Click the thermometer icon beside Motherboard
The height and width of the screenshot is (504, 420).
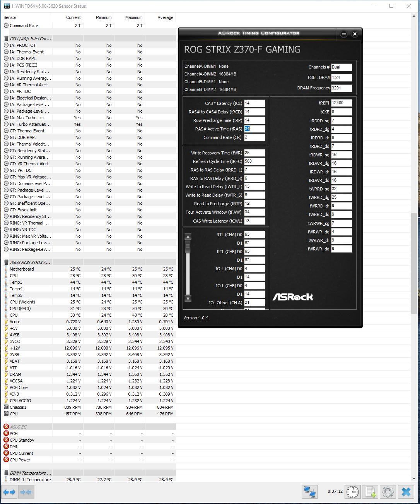click(6, 269)
